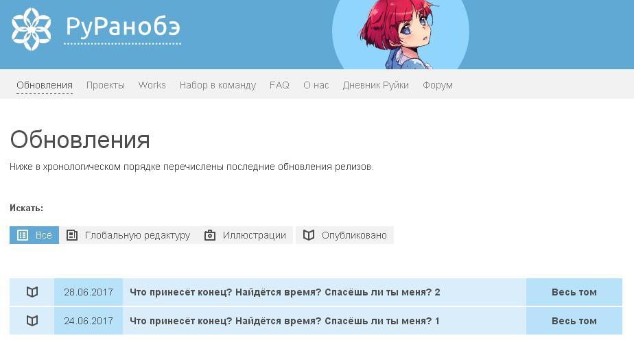634x364 pixels.
Task: Open the volume 2 title link dated 28.06.2017
Action: coord(285,292)
